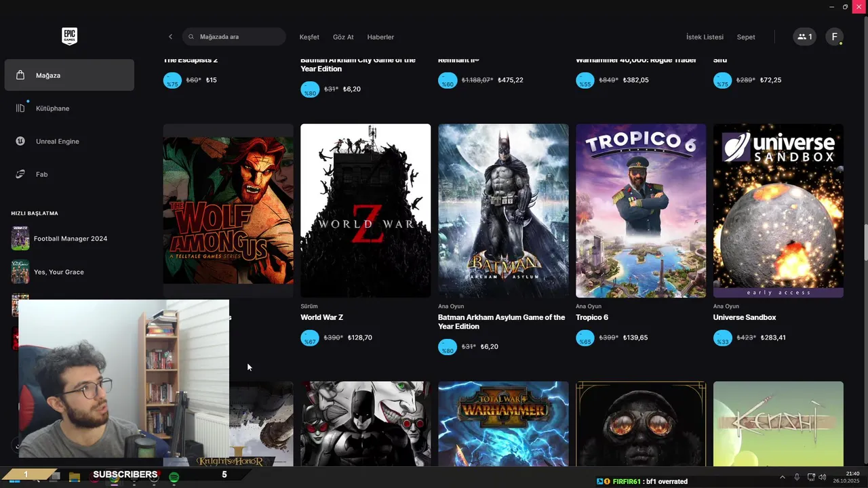Screen dimensions: 868x488
Task: Open the Sepet cart link
Action: (746, 37)
